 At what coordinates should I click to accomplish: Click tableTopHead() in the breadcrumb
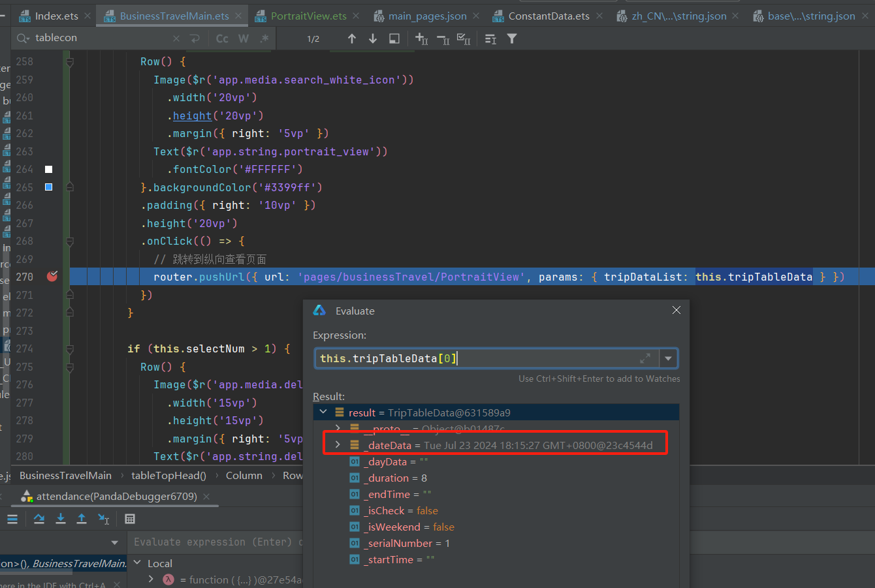click(x=168, y=476)
